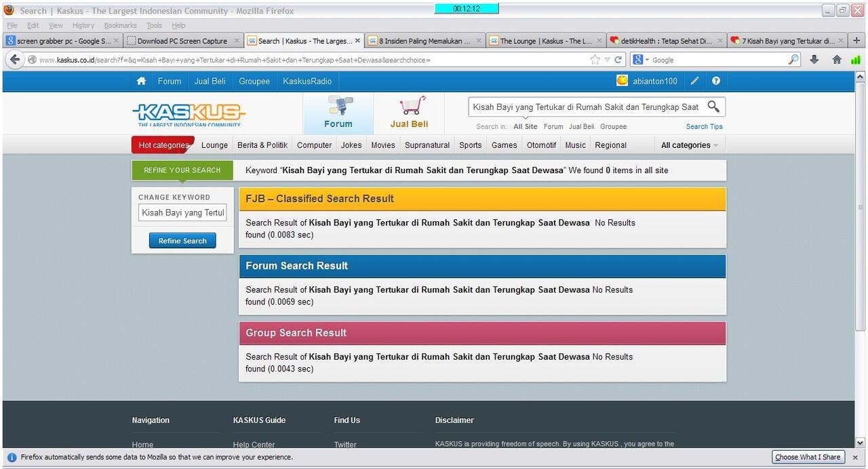This screenshot has height=469, width=868.
Task: Click the green signal bars toolbar icon
Action: pyautogui.click(x=856, y=60)
